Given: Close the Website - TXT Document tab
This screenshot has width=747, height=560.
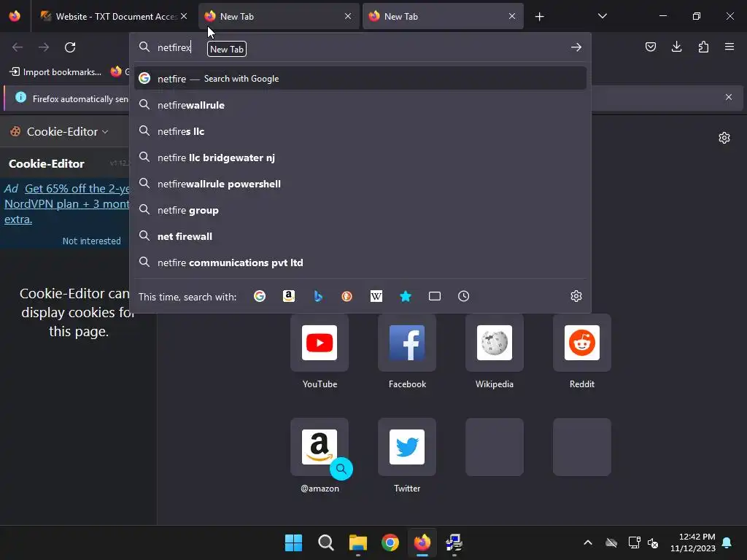Looking at the screenshot, I should point(184,16).
